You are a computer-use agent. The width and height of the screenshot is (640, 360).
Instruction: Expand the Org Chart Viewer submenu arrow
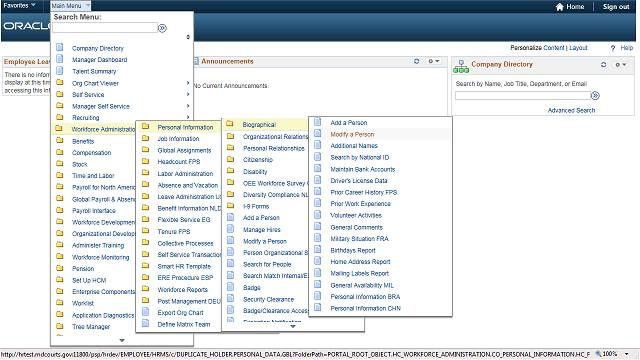point(188,83)
